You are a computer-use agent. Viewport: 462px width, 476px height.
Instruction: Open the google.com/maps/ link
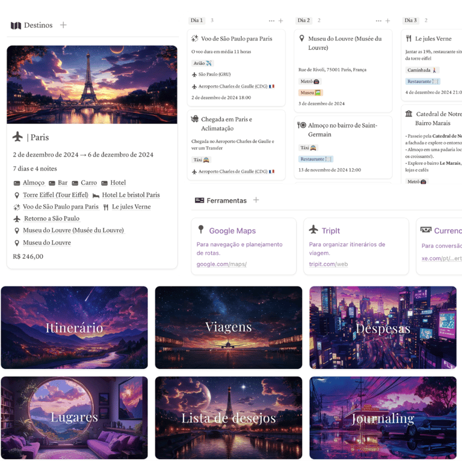[x=221, y=264]
